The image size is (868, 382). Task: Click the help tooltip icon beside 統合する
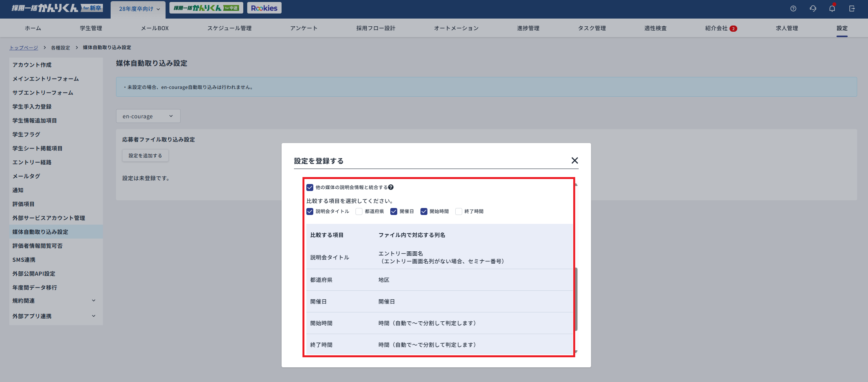[391, 188]
